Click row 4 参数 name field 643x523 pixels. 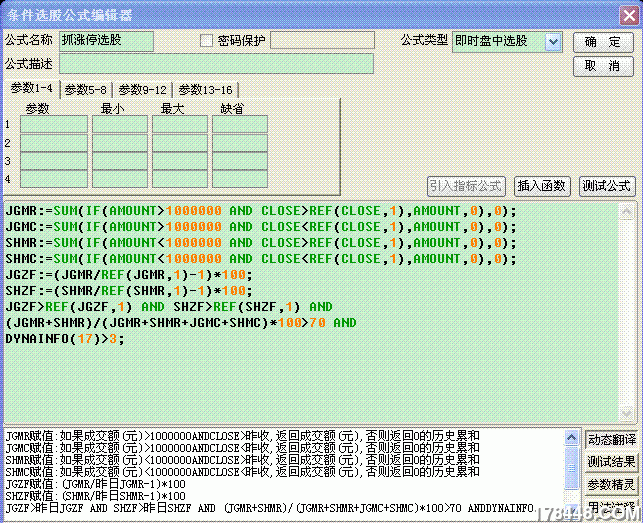[x=54, y=179]
